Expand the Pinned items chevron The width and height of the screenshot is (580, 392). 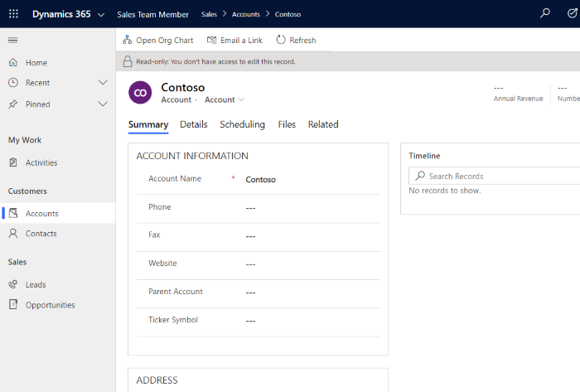pos(103,104)
